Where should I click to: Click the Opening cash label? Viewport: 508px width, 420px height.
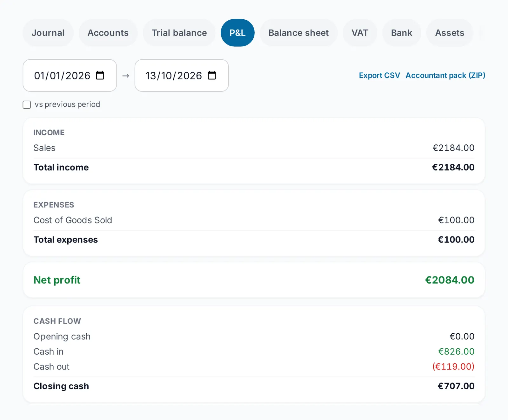coord(62,337)
